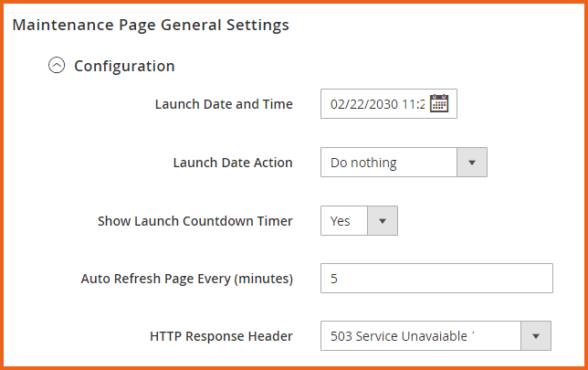This screenshot has height=370, width=588.
Task: Click the 'Yes' value of countdown timer
Action: tap(341, 221)
